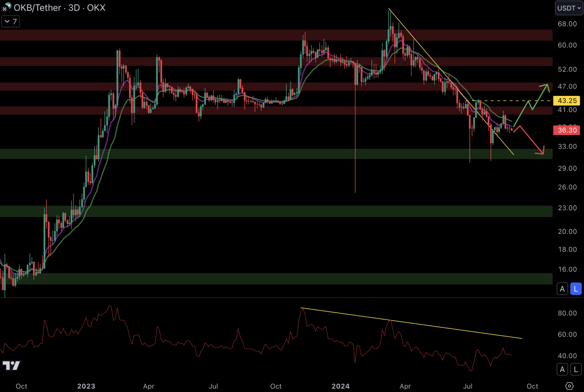Toggle auto scale on the price pane
The image size is (584, 392).
pyautogui.click(x=562, y=289)
